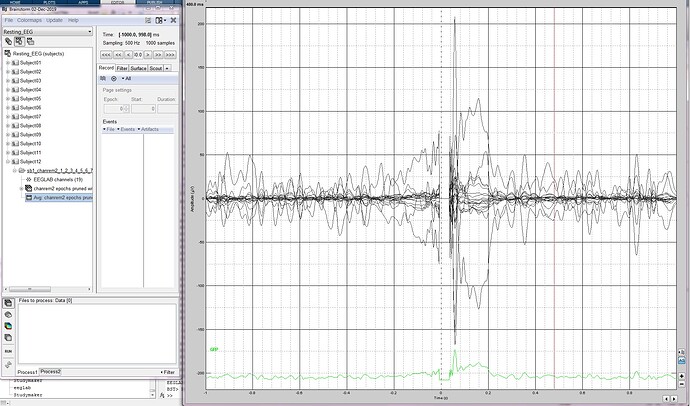Jump far backward with the <<< button
Screen dimensions: 690x406
(106, 55)
